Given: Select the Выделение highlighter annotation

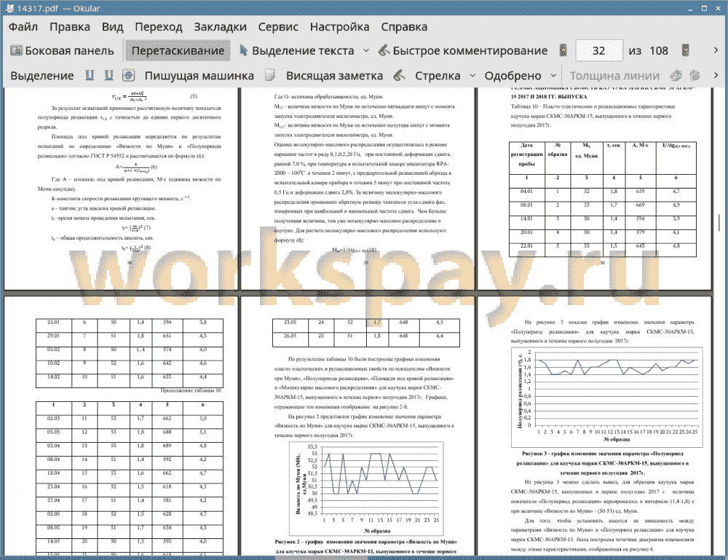Looking at the screenshot, I should tap(42, 76).
